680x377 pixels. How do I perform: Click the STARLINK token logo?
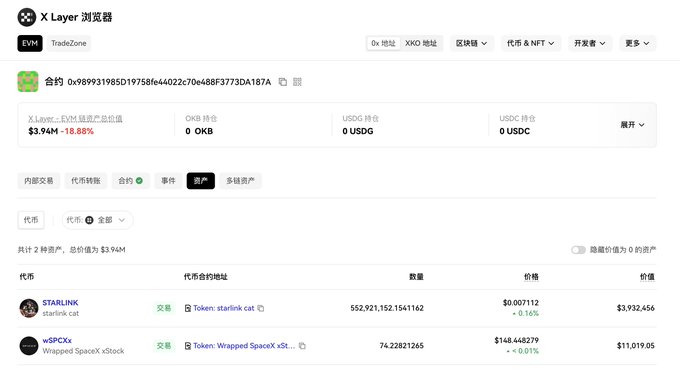coord(29,308)
